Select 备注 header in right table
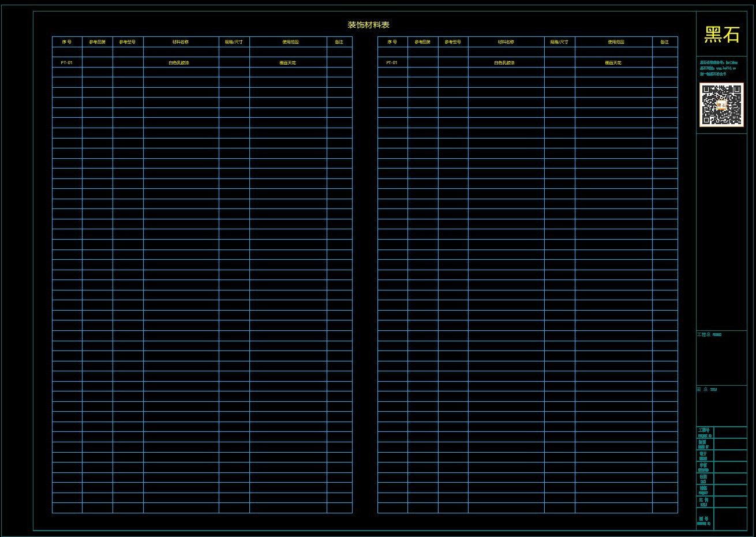This screenshot has width=756, height=537. [664, 42]
